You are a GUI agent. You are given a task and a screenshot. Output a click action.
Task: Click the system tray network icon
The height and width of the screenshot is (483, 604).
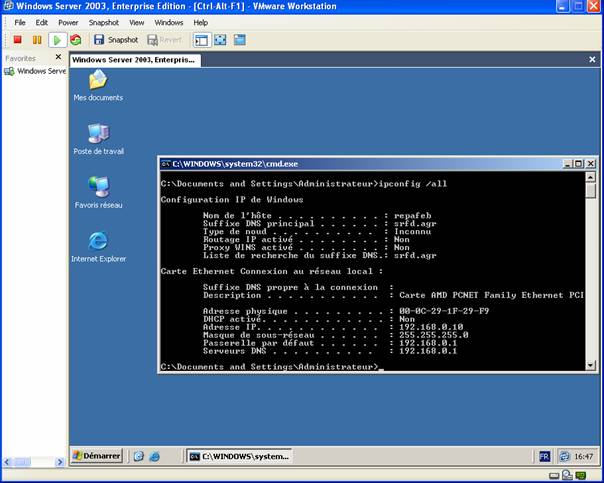click(565, 457)
